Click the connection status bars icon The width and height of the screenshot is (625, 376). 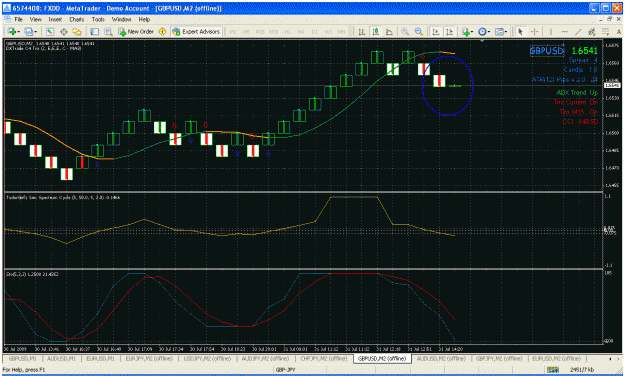[552, 370]
